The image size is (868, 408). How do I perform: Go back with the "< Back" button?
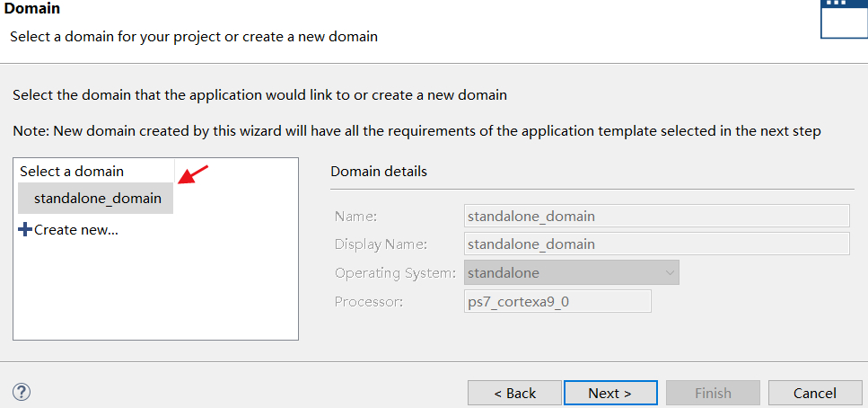pos(514,393)
